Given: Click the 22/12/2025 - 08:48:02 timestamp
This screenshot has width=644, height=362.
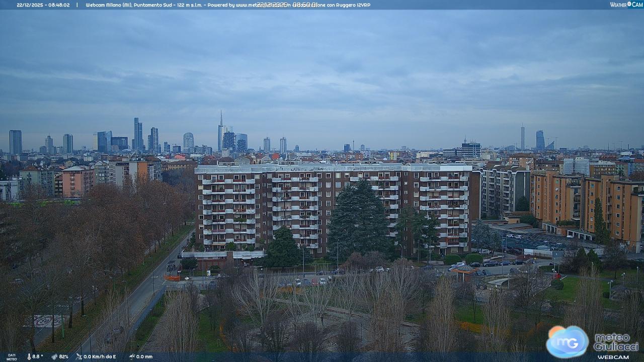Looking at the screenshot, I should tap(43, 5).
